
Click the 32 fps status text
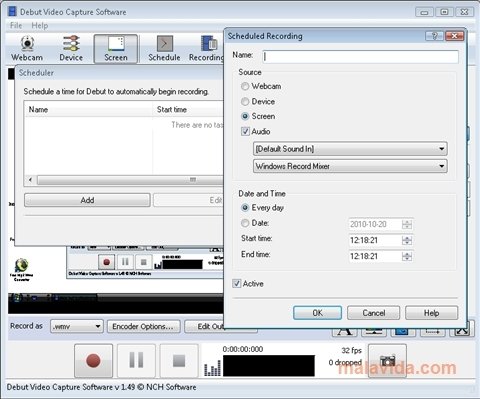tap(351, 350)
